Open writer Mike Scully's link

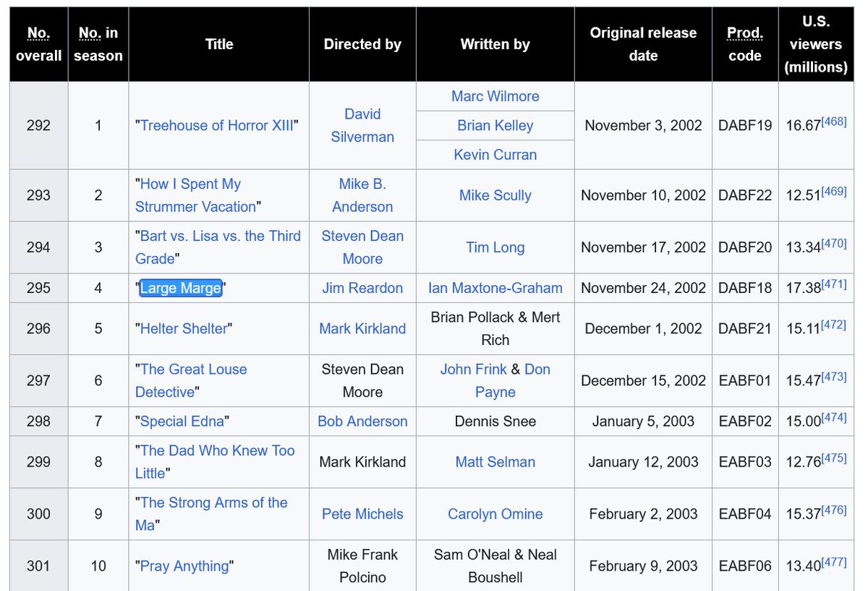coord(495,195)
